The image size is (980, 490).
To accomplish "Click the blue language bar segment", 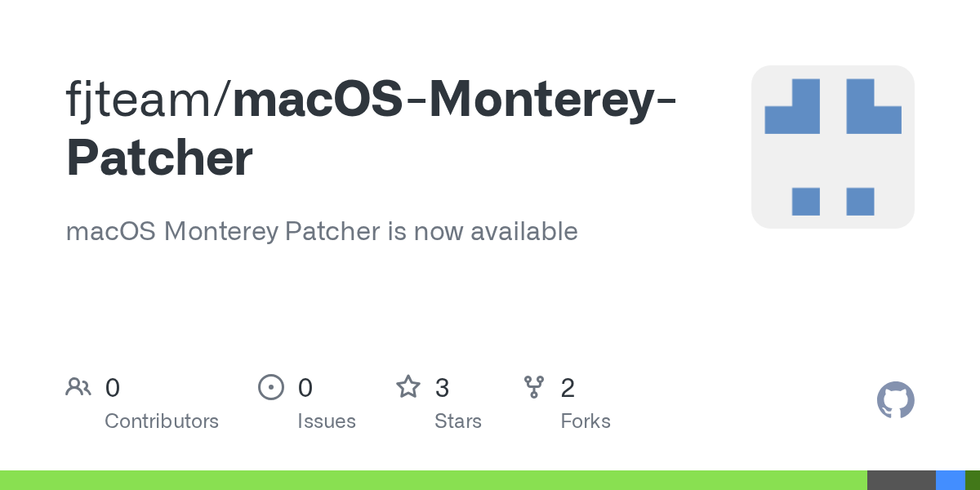I will tap(951, 480).
